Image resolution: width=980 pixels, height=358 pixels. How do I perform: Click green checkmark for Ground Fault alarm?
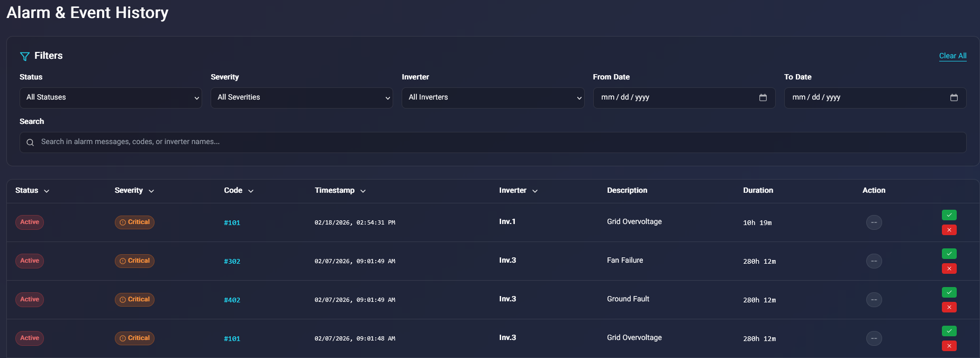[x=949, y=292]
